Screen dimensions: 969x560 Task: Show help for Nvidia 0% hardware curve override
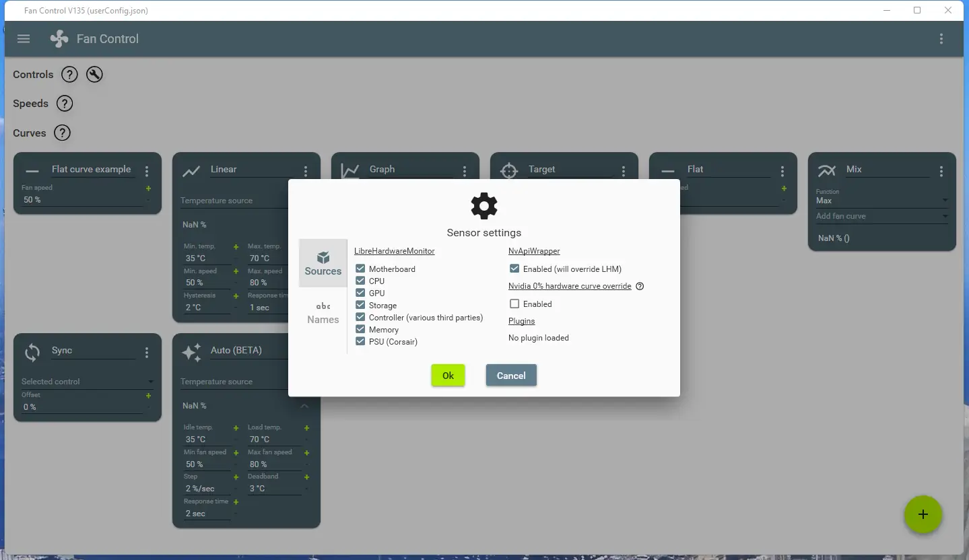(x=640, y=286)
